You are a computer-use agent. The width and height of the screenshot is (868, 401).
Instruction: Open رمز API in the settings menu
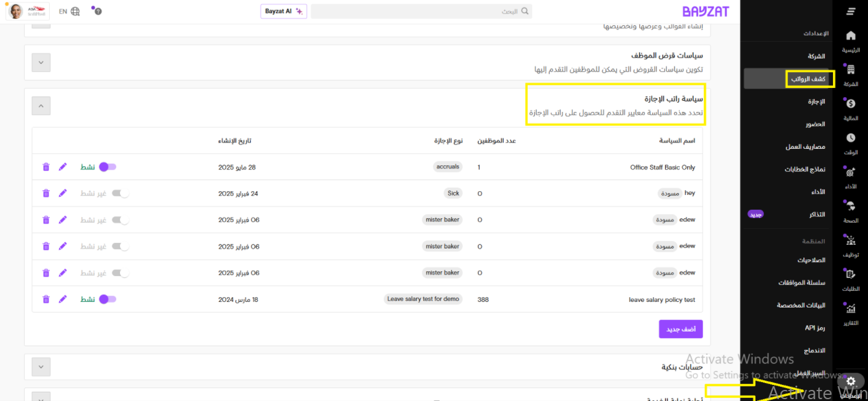[x=814, y=328]
